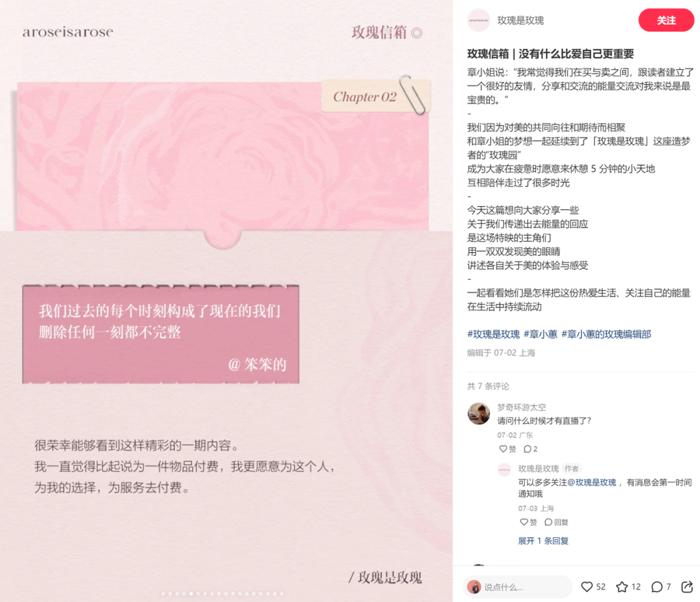The width and height of the screenshot is (700, 602).
Task: Click the 玫瑰是玫瑰 username in header
Action: (x=520, y=21)
